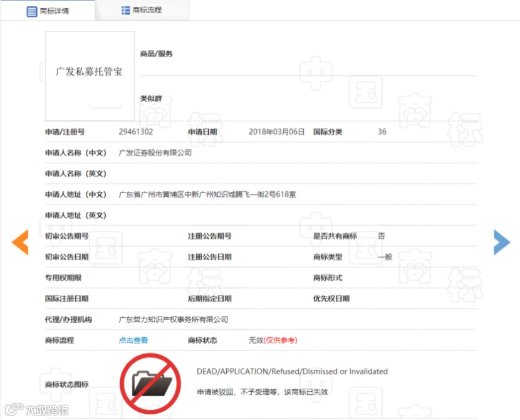This screenshot has height=420, width=520.
Task: Select the 注册公告期号 label
Action: 210,236
